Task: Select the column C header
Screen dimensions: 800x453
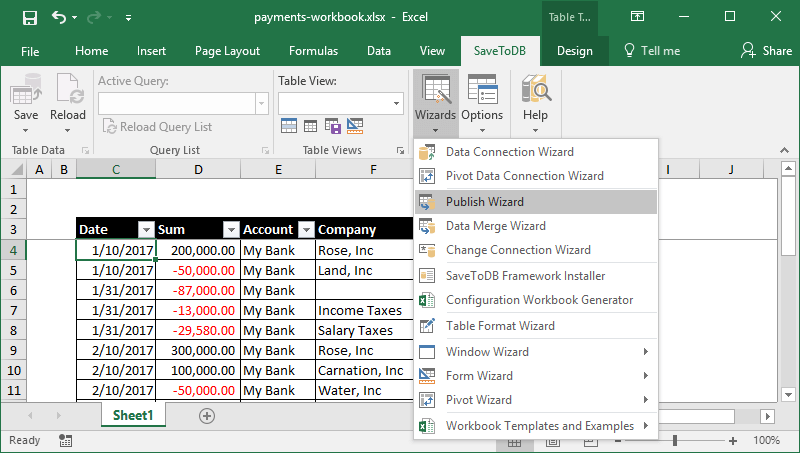Action: coord(116,169)
